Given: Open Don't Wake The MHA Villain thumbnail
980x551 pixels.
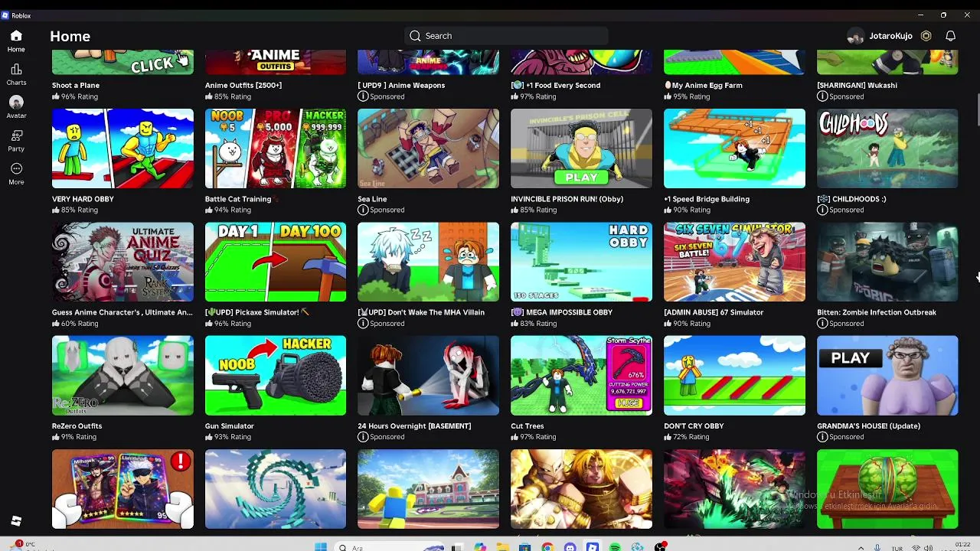Looking at the screenshot, I should click(429, 262).
